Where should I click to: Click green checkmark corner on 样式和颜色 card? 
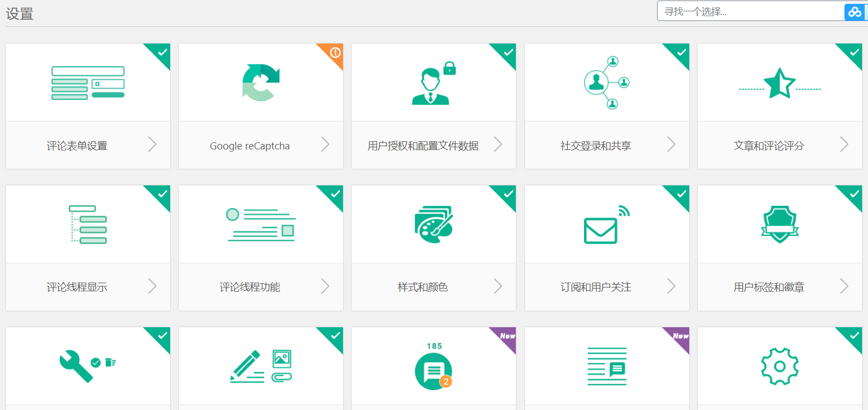507,195
